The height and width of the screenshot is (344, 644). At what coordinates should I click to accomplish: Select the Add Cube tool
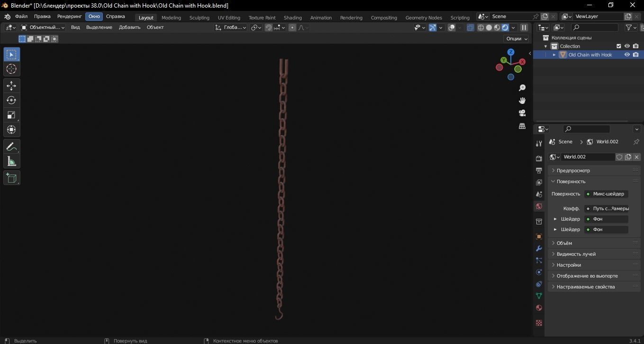point(11,178)
